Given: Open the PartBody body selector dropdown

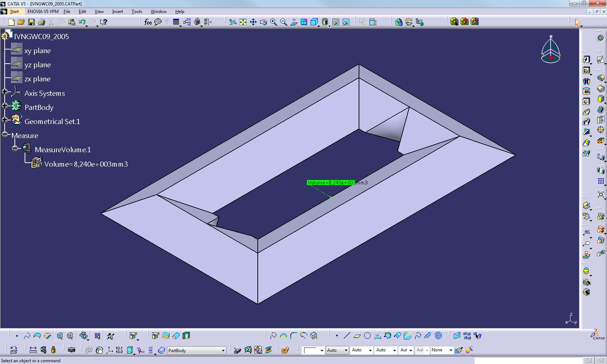Looking at the screenshot, I should (223, 350).
